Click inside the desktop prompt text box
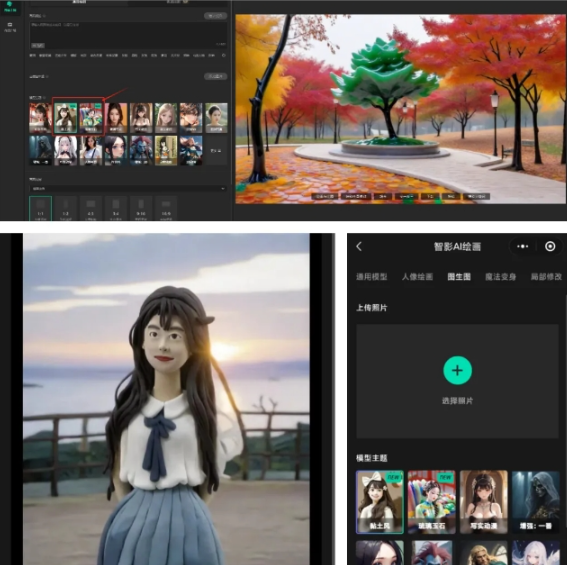 128,35
